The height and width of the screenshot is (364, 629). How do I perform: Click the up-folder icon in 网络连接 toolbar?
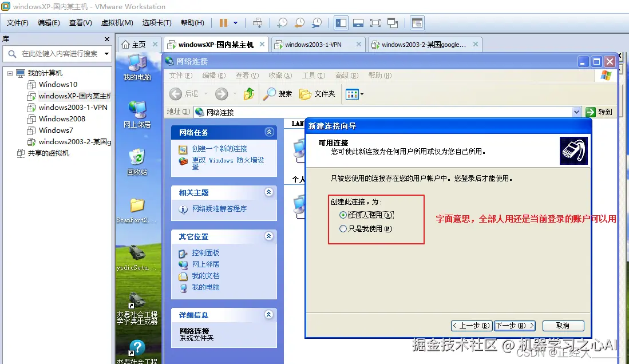pos(249,94)
